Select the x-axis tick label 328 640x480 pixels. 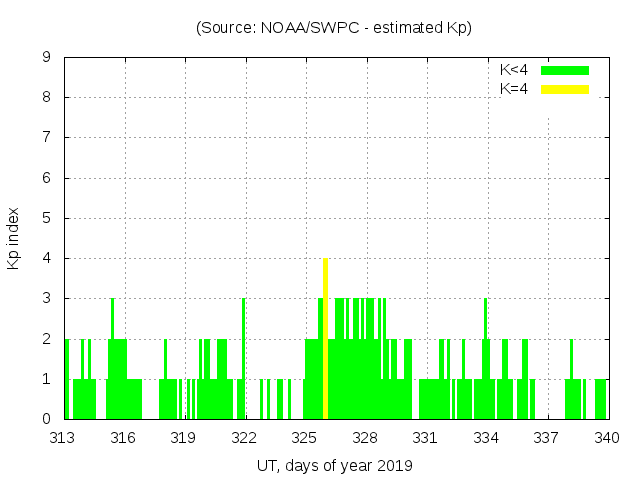(x=365, y=437)
